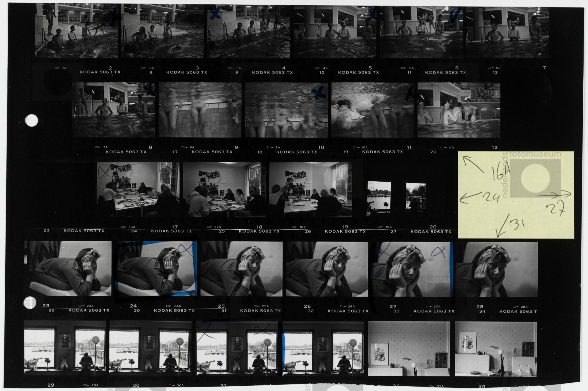Select brick wall interior frame 33
The height and width of the screenshot is (391, 588).
pos(409,349)
